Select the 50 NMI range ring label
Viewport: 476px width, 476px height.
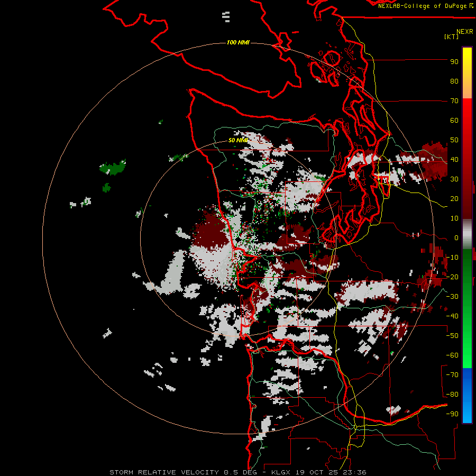[238, 140]
